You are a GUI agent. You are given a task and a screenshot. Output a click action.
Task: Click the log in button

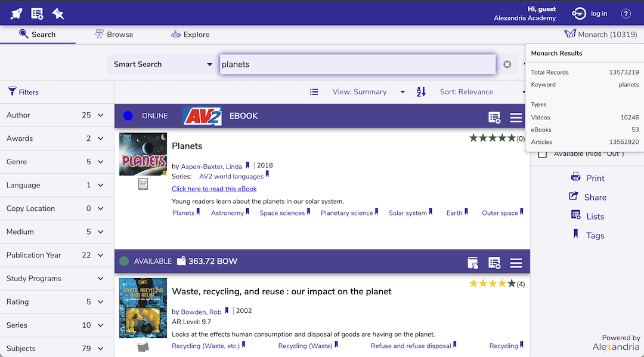pos(590,14)
